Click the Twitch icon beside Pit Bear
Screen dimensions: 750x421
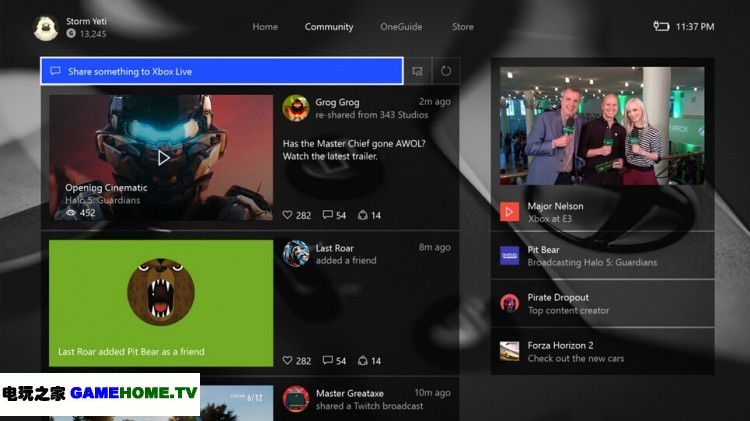[509, 255]
